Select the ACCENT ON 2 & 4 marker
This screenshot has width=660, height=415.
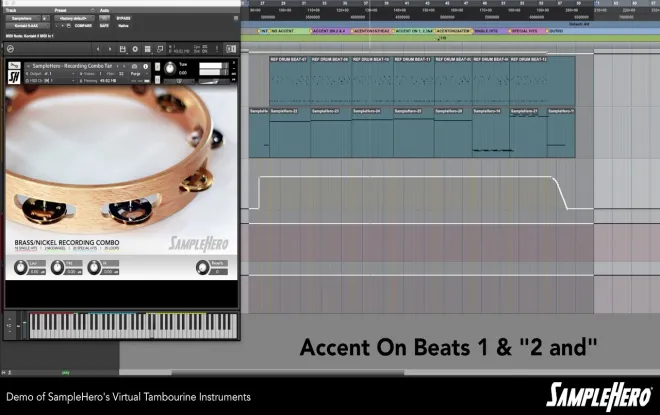[329, 31]
